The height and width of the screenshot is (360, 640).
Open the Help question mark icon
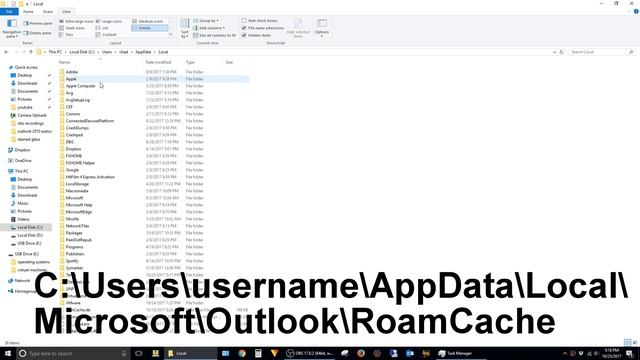coord(636,11)
